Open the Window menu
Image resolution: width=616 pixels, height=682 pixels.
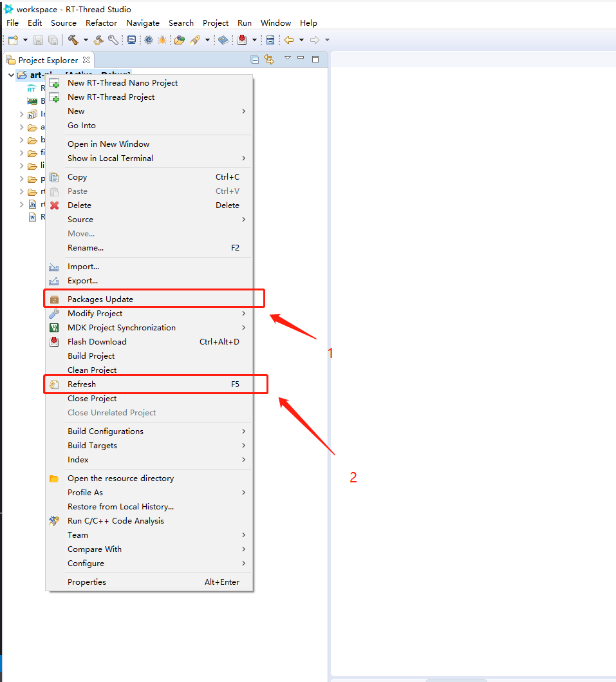pos(275,23)
